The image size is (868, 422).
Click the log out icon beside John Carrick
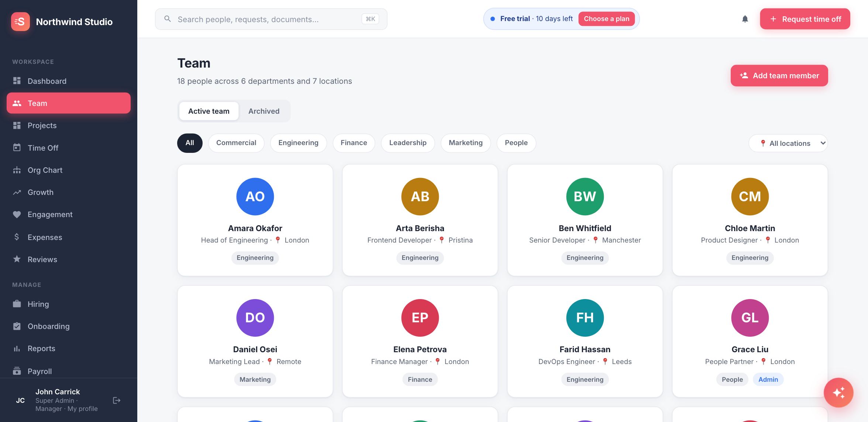pos(117,400)
